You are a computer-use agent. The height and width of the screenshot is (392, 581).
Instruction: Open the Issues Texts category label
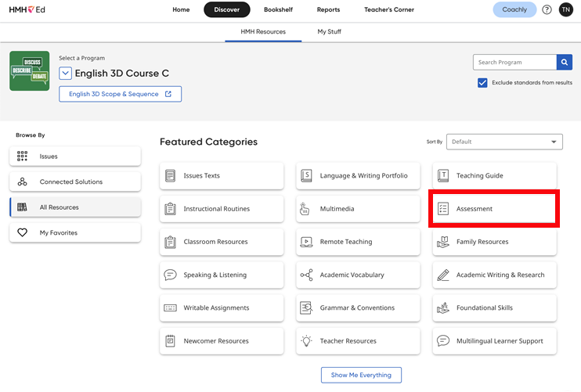click(201, 175)
